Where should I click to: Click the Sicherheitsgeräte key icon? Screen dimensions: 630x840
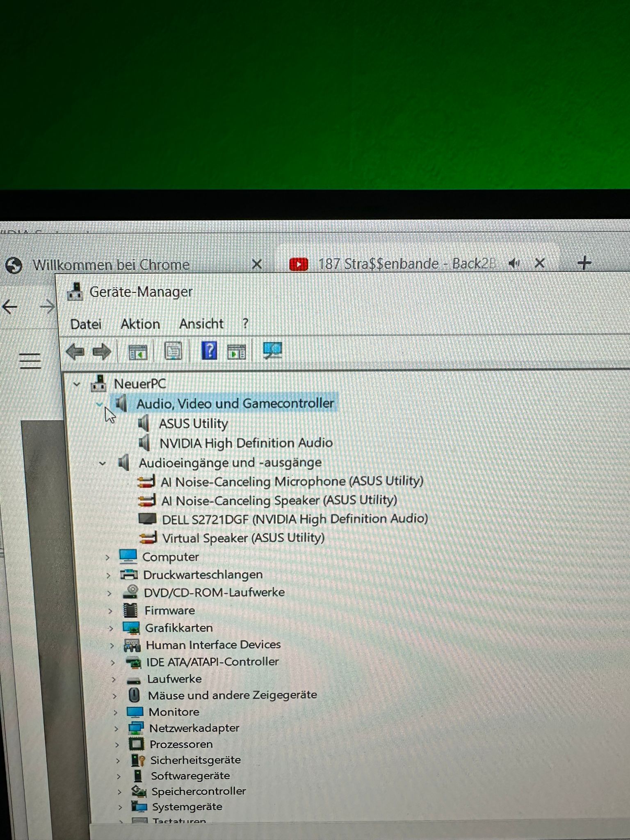[x=138, y=760]
